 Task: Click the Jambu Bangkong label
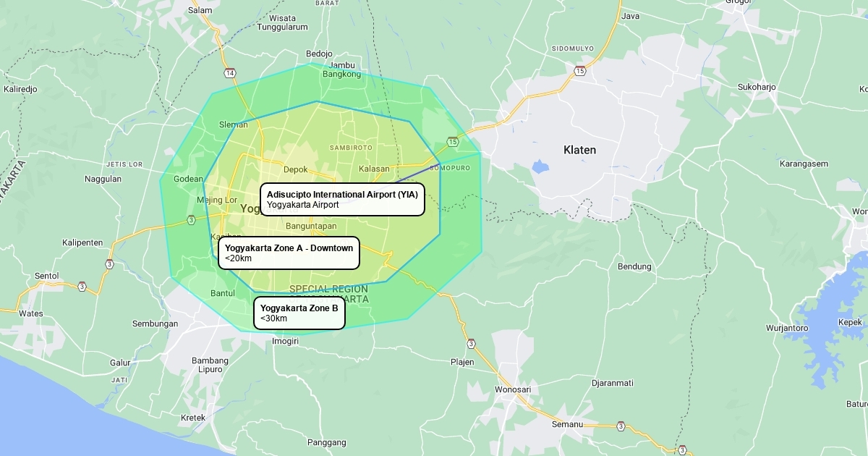[x=342, y=69]
